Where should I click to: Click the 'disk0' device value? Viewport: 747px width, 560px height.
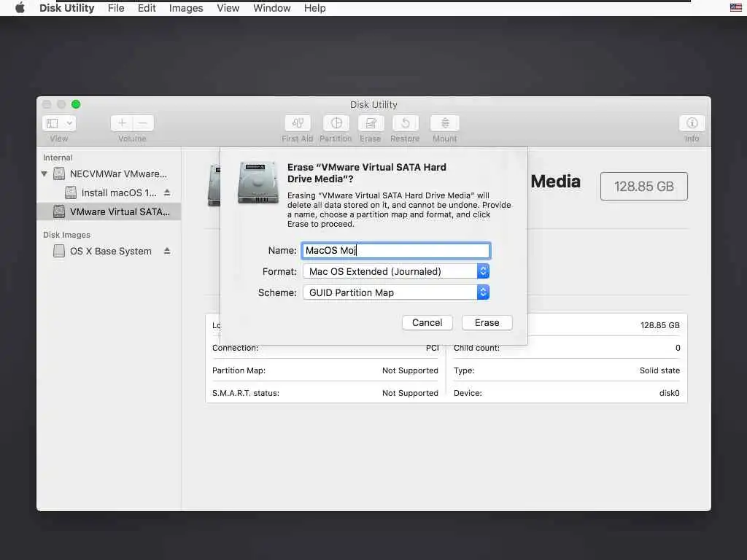[x=669, y=393]
